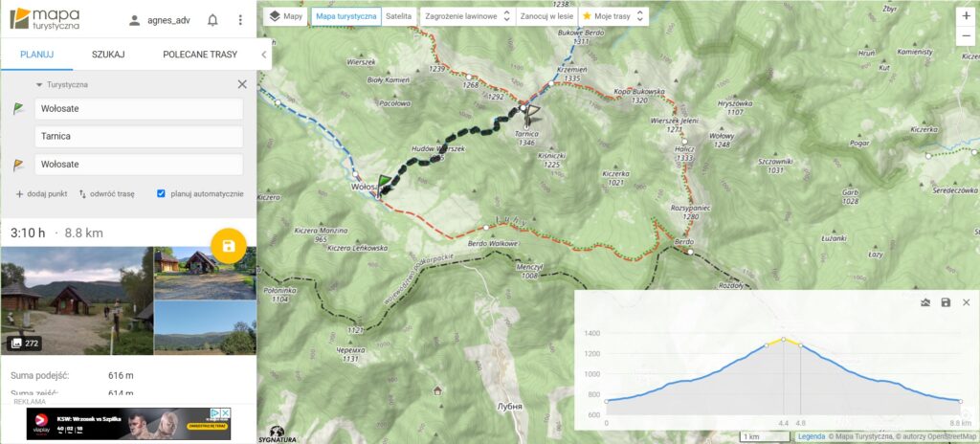Zoom out the map with minus
The width and height of the screenshot is (980, 444).
point(967,36)
